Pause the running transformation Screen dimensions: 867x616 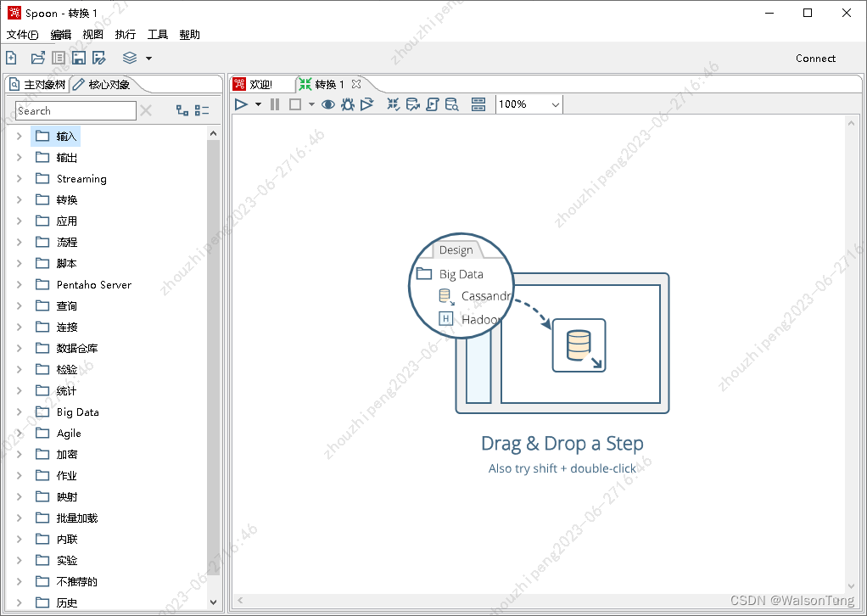pyautogui.click(x=275, y=104)
